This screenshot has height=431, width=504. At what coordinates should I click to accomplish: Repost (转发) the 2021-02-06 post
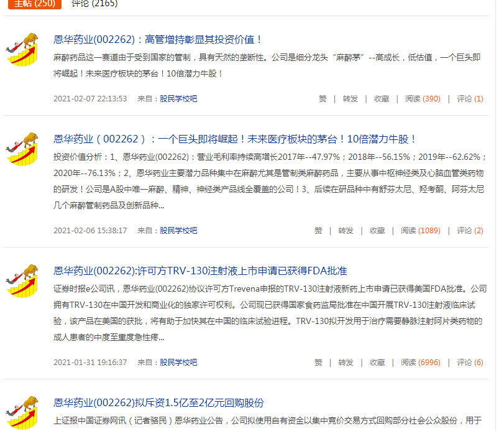tap(346, 231)
